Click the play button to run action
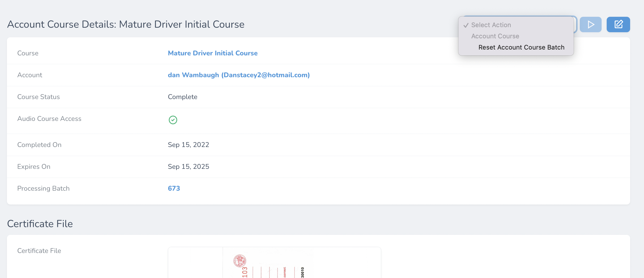Screen dimensions: 644x278 [590, 24]
